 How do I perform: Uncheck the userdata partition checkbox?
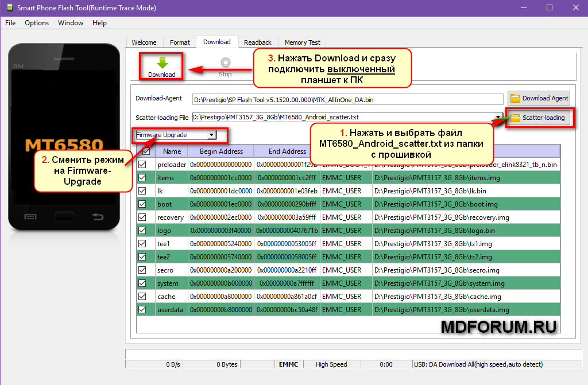(x=142, y=310)
